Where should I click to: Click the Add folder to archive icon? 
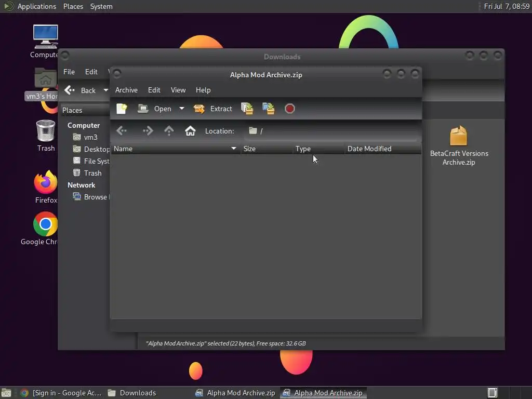[x=269, y=109]
